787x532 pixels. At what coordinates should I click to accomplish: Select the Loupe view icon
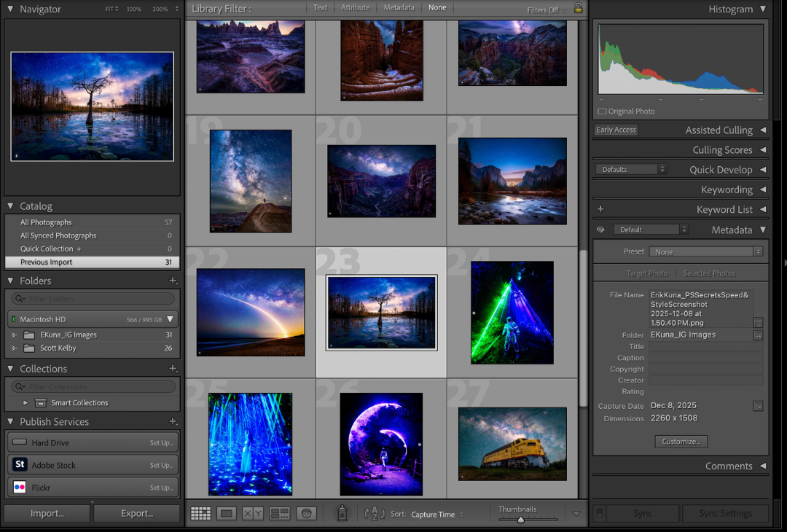click(x=226, y=513)
